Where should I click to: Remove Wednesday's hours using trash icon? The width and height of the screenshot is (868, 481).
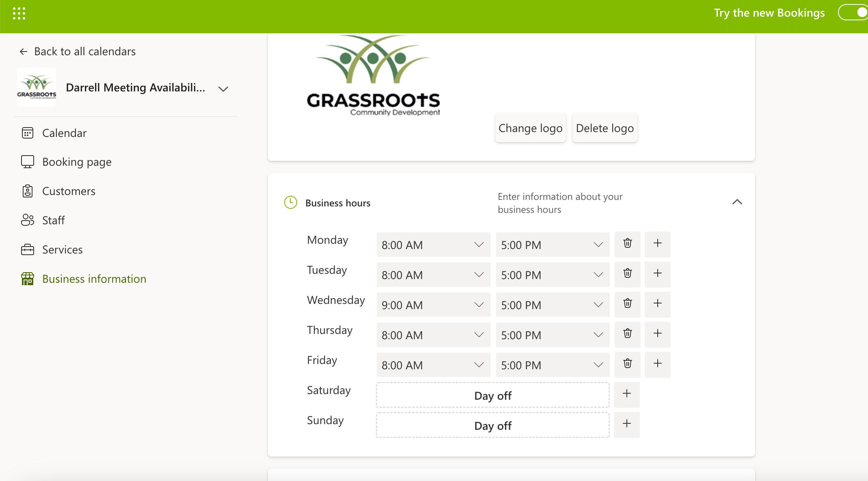[627, 304]
